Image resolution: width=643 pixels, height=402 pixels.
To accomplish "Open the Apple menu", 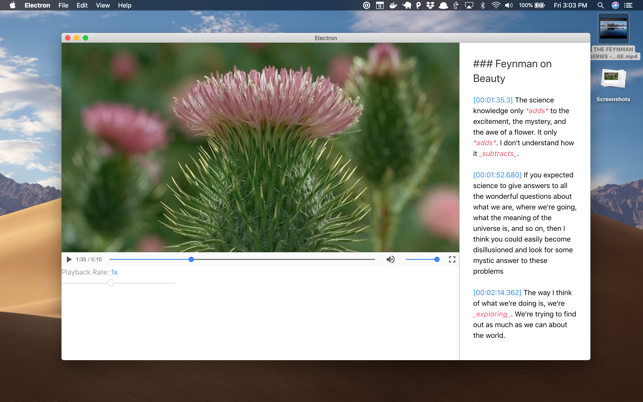I will pos(12,5).
